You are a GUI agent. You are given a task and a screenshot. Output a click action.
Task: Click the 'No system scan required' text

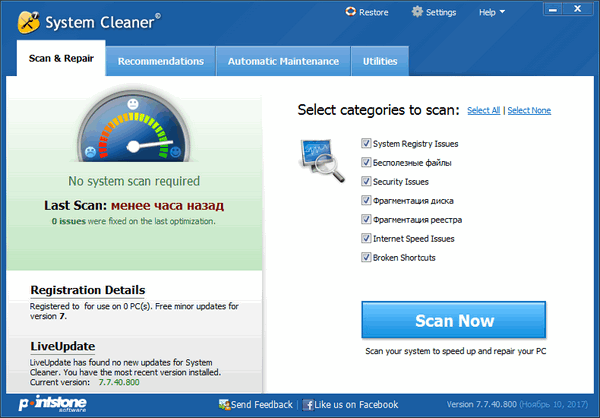(134, 181)
